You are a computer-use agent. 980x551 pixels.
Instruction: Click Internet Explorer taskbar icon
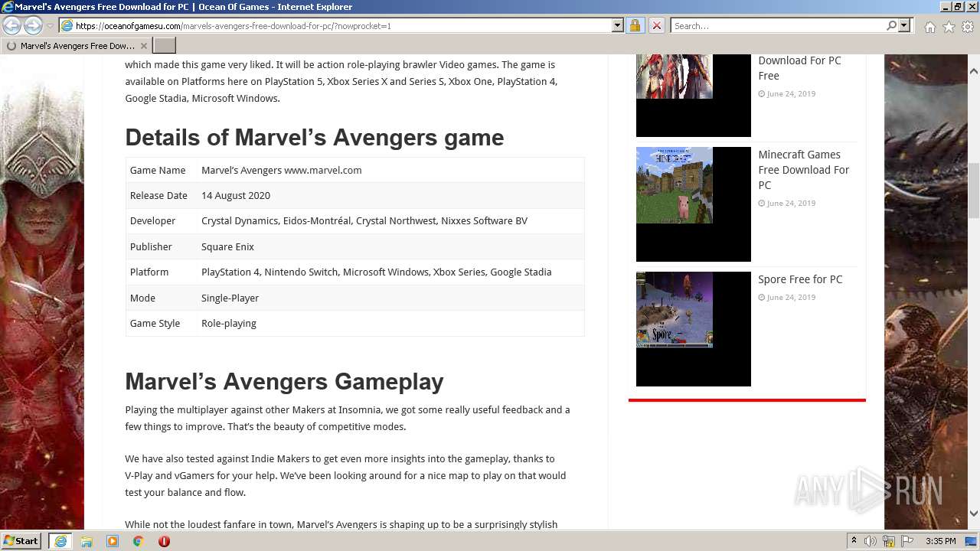pos(60,541)
